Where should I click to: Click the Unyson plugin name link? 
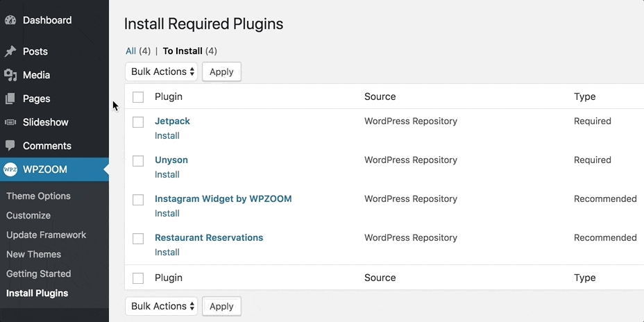point(171,160)
